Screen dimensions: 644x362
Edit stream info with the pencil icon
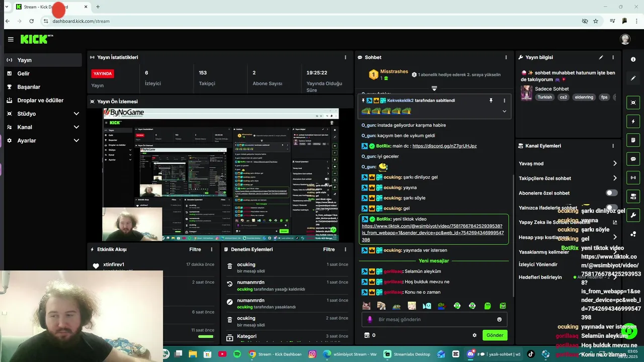click(x=601, y=57)
